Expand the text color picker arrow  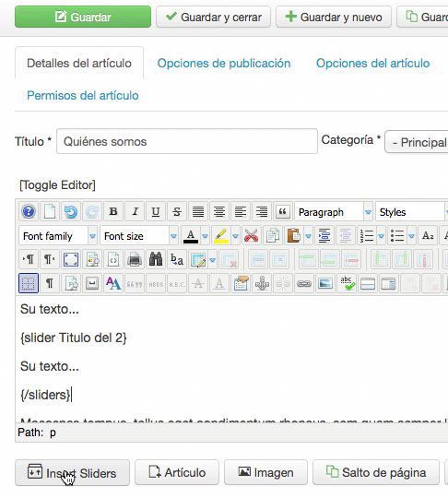(206, 236)
